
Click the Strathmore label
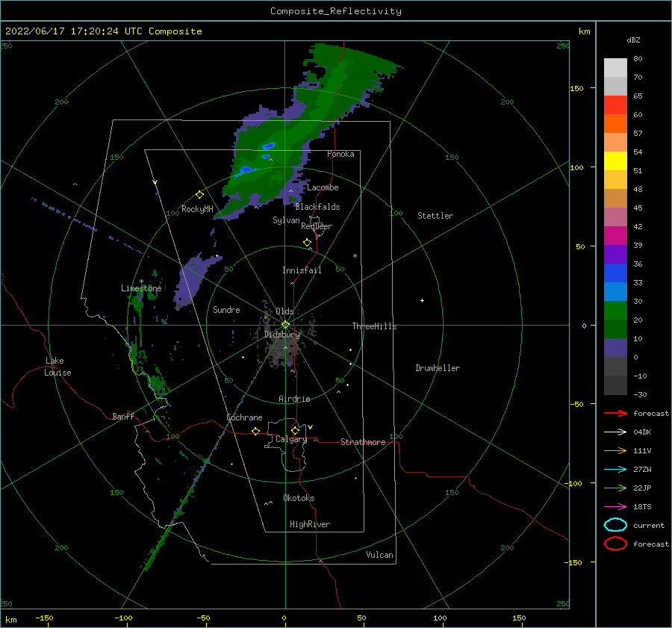click(x=363, y=442)
